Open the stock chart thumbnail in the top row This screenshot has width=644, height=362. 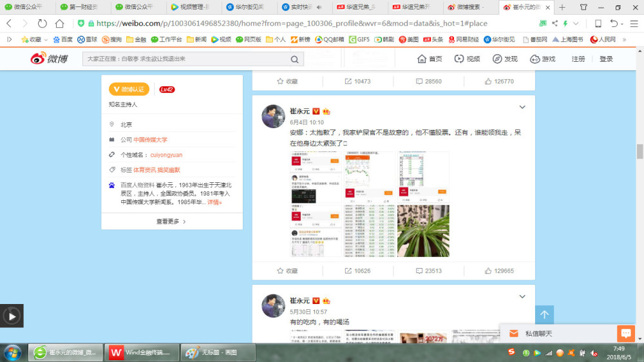point(370,177)
